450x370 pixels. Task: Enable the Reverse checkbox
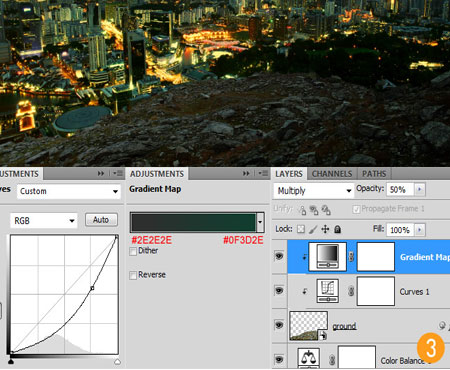click(133, 275)
